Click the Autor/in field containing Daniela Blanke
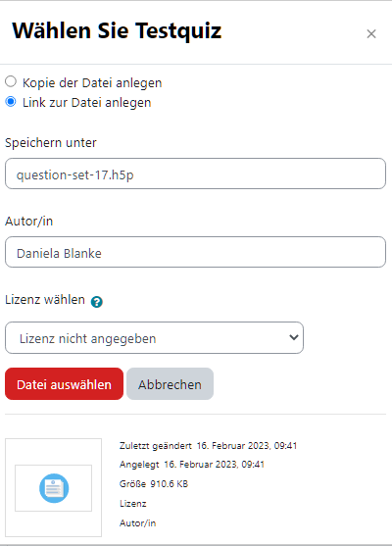This screenshot has width=392, height=546. (195, 252)
